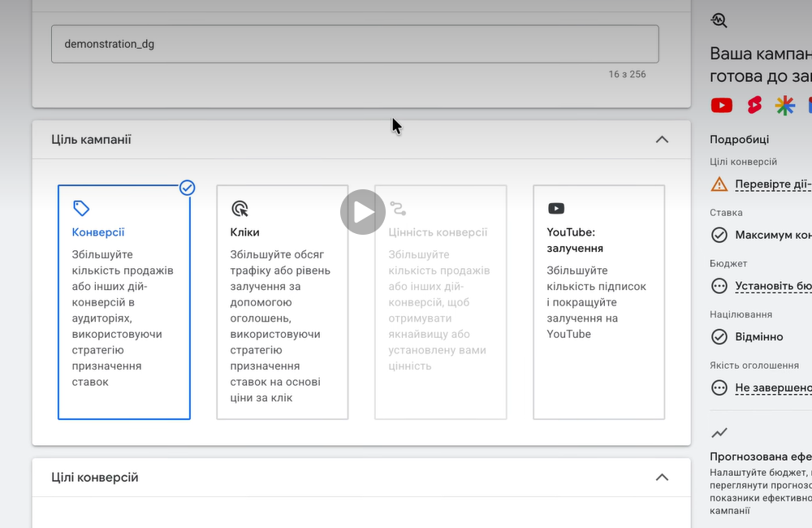
Task: Click the multicolor Discover asterisk icon
Action: pyautogui.click(x=785, y=105)
